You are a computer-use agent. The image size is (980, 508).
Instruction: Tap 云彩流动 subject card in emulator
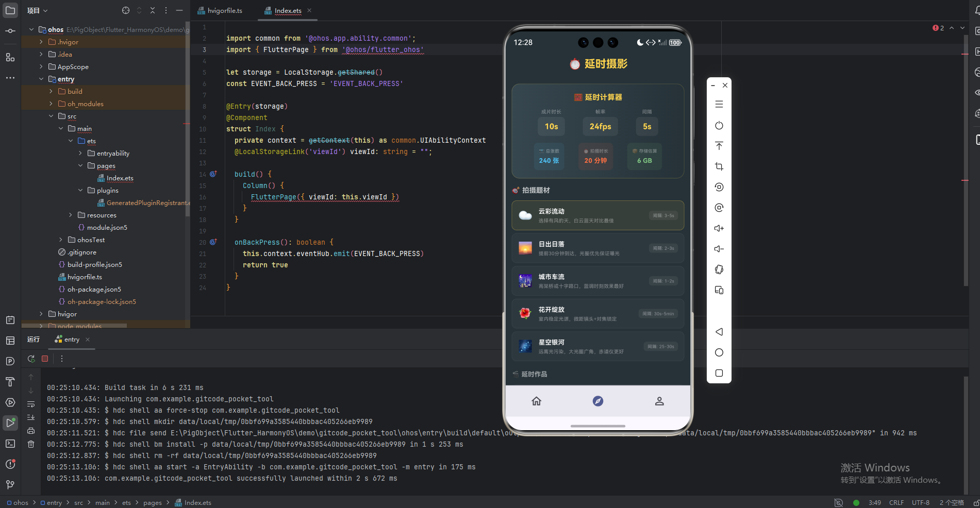(x=598, y=215)
